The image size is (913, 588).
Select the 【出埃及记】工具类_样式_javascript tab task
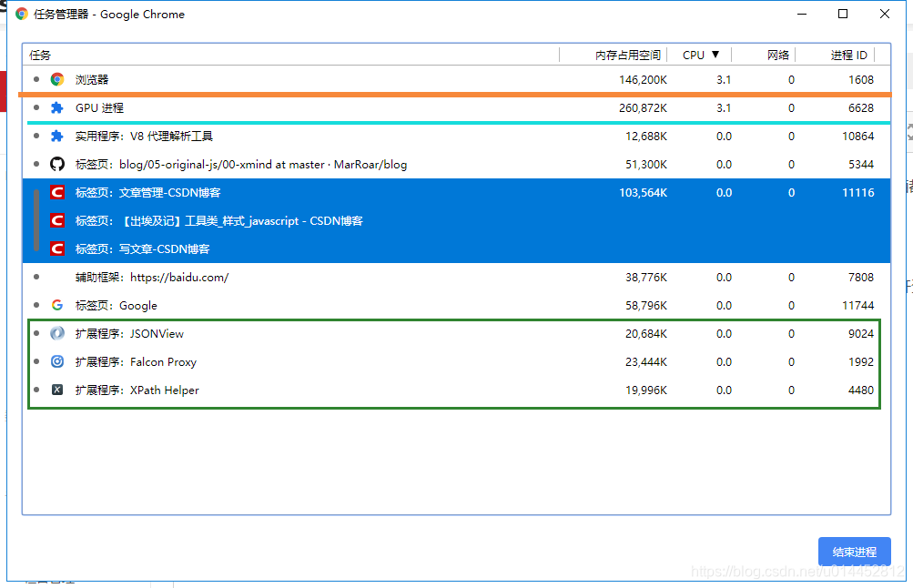(219, 220)
